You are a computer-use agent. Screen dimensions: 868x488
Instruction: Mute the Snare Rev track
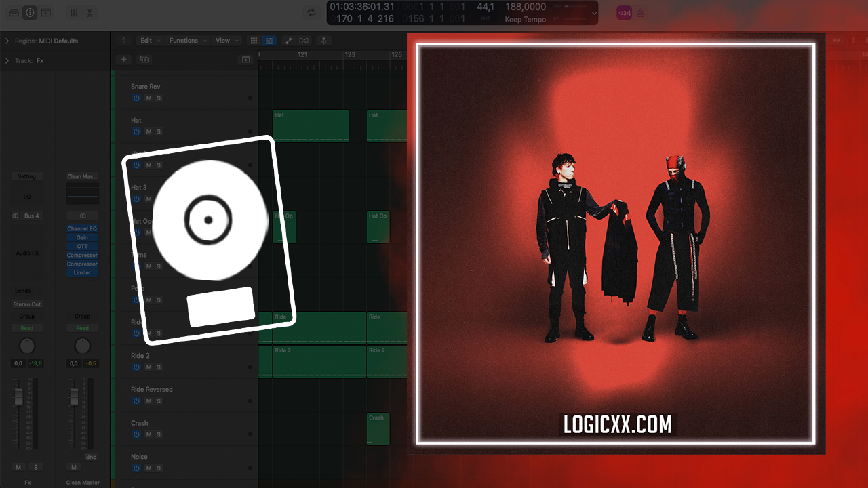click(149, 98)
